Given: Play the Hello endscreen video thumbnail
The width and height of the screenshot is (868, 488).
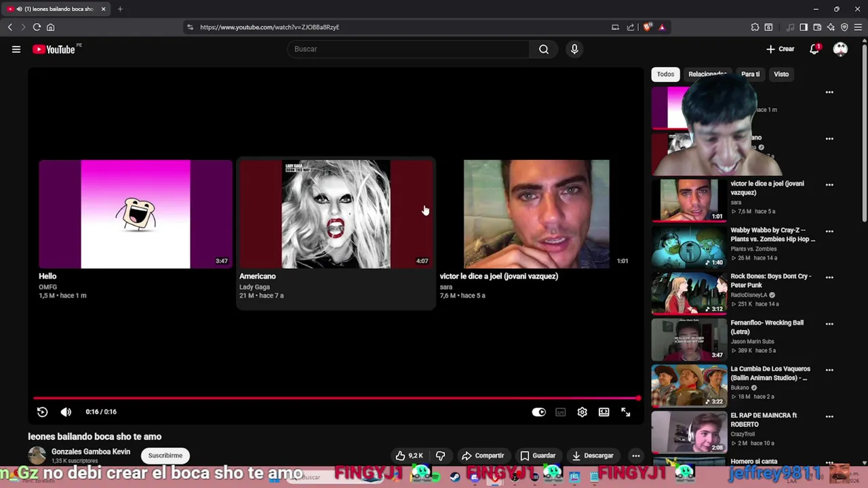Looking at the screenshot, I should point(136,214).
